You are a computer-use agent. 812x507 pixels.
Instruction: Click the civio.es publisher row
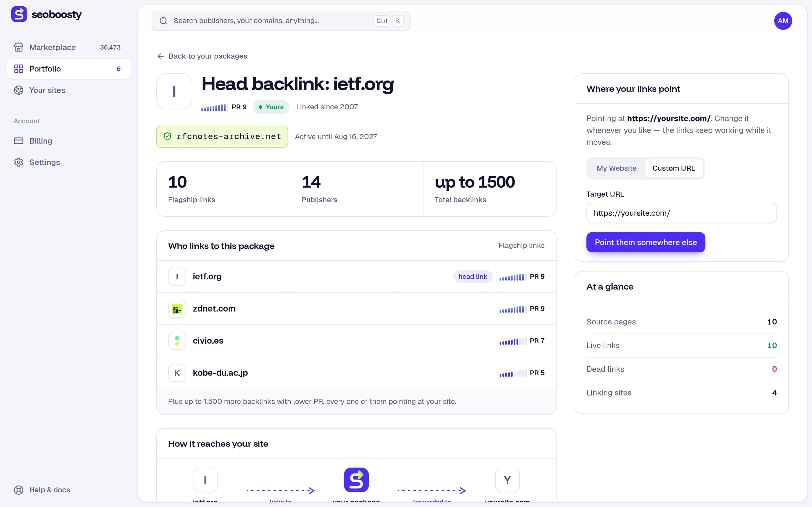coord(356,341)
